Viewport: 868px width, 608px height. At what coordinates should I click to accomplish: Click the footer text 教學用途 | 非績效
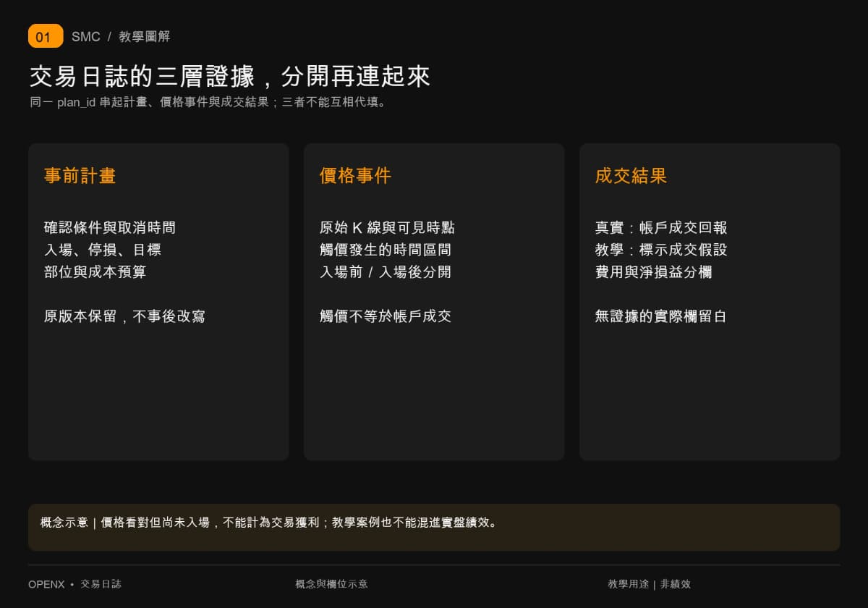pyautogui.click(x=650, y=584)
